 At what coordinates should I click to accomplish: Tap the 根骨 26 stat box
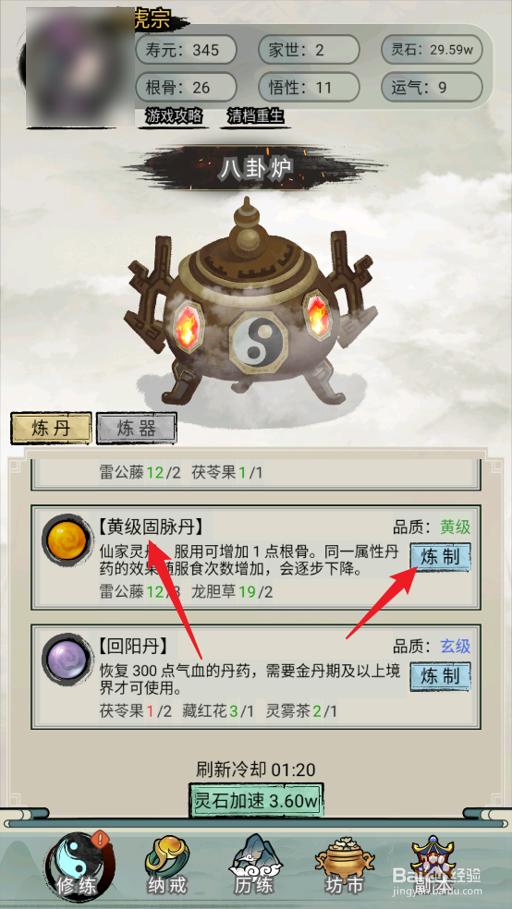pyautogui.click(x=186, y=88)
